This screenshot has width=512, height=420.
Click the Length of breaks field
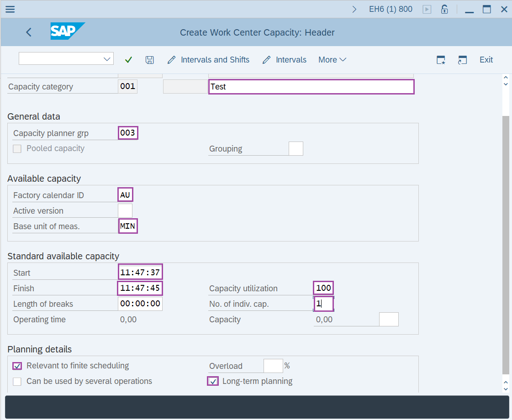[140, 304]
